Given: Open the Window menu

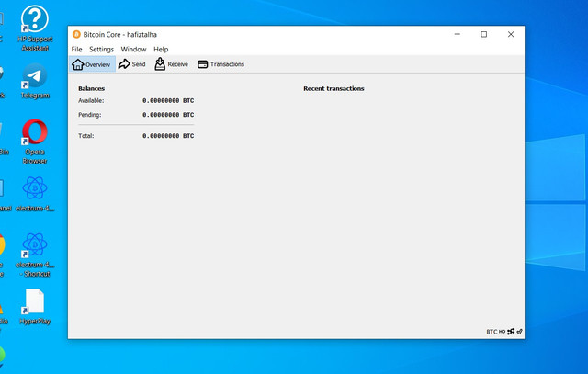Looking at the screenshot, I should coord(133,49).
